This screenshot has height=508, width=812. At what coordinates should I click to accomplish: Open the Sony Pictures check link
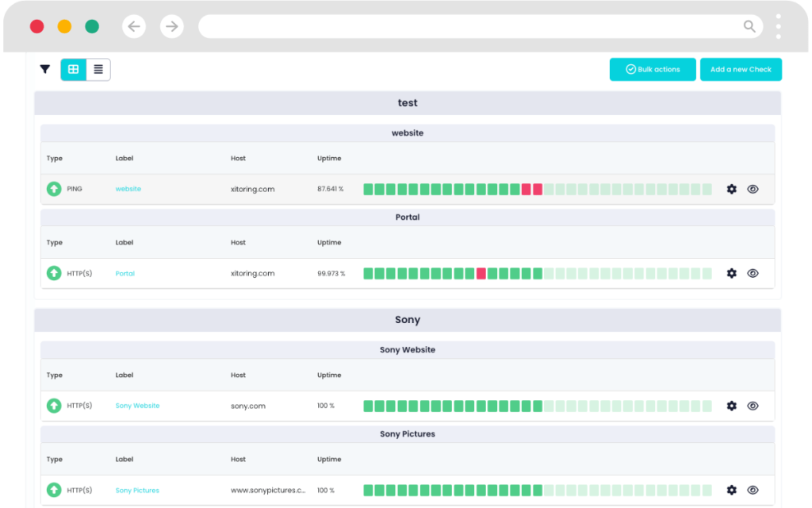tap(136, 490)
